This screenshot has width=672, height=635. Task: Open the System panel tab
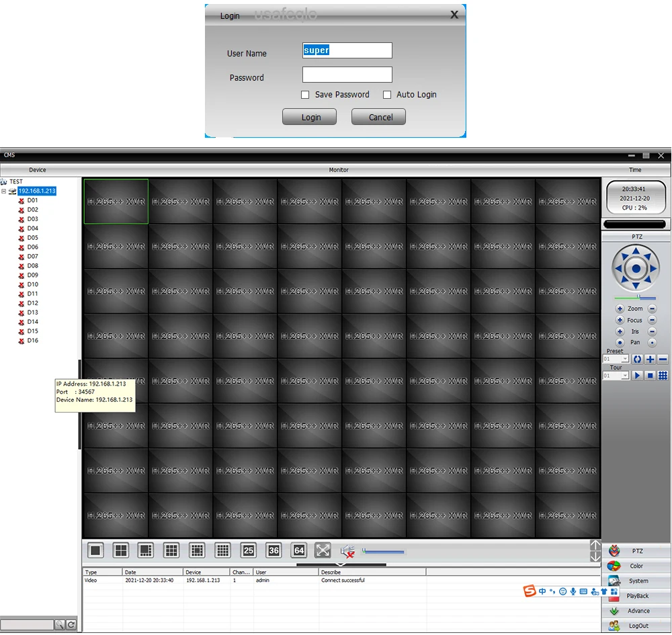[636, 581]
